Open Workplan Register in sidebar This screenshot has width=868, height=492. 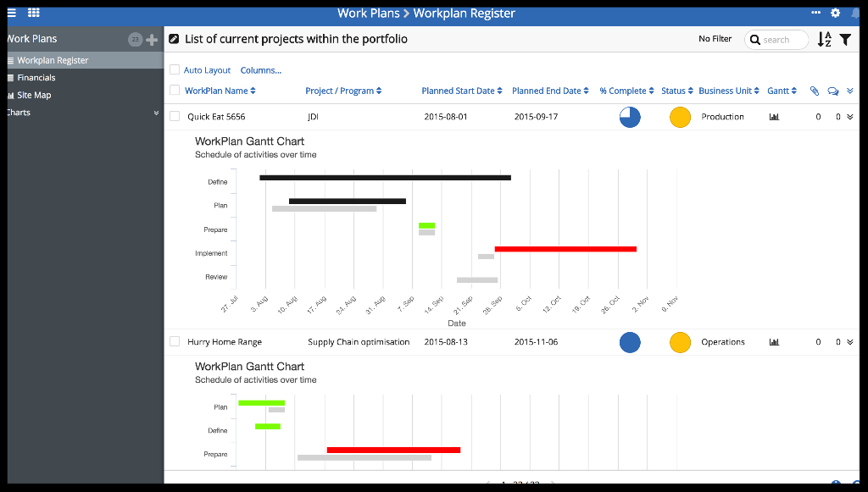coord(53,60)
